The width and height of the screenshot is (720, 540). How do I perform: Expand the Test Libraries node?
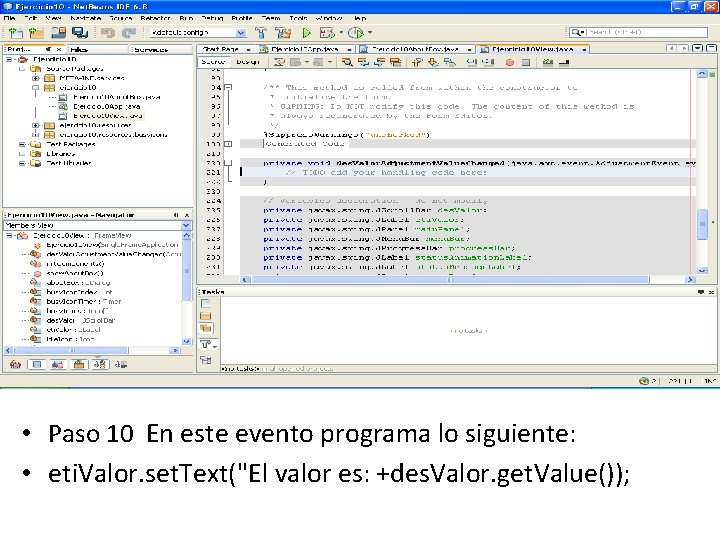click(22, 163)
